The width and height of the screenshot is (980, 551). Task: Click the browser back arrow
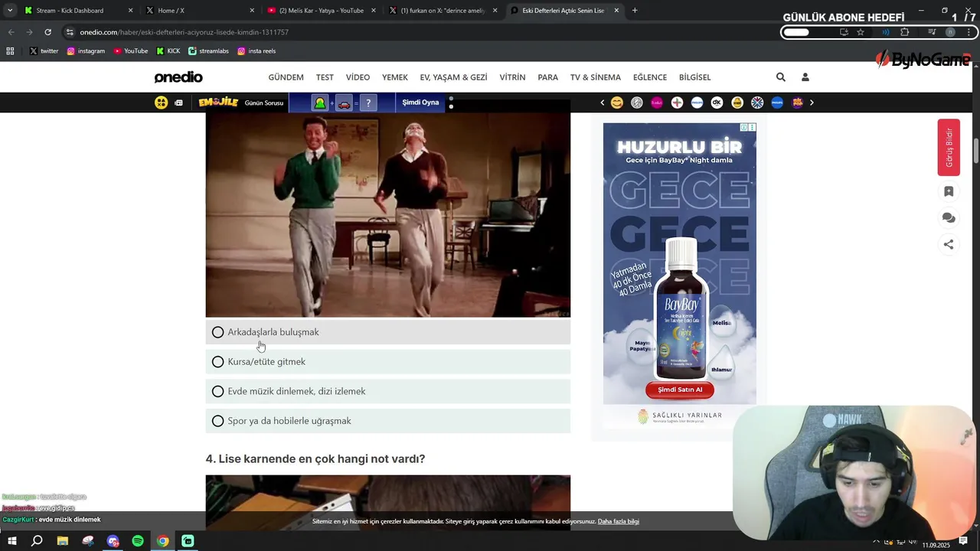(x=11, y=32)
